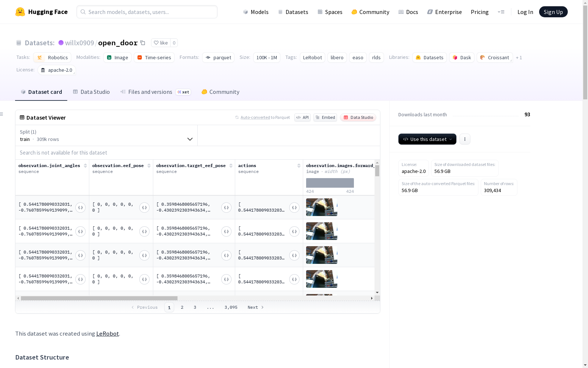The width and height of the screenshot is (588, 368).
Task: Switch to the Dataset card tab
Action: (41, 92)
